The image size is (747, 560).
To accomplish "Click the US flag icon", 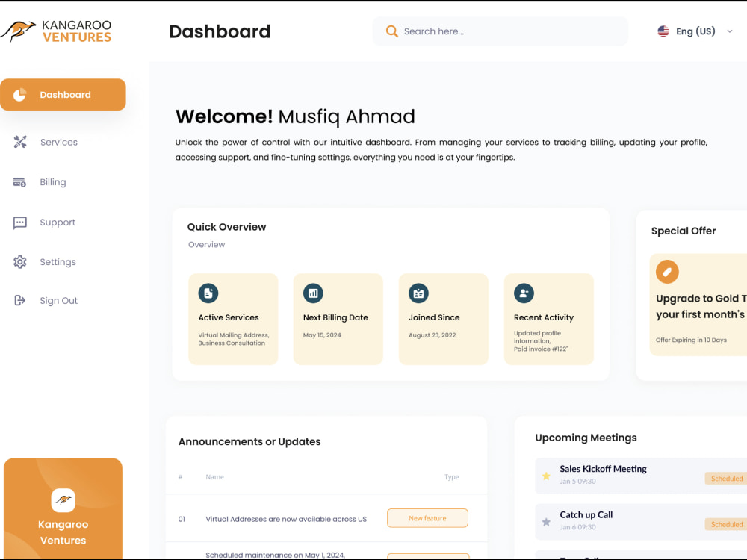I will pyautogui.click(x=663, y=31).
